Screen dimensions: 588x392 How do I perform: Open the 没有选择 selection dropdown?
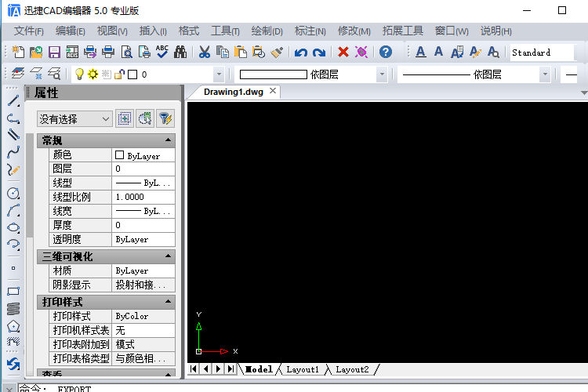(74, 119)
